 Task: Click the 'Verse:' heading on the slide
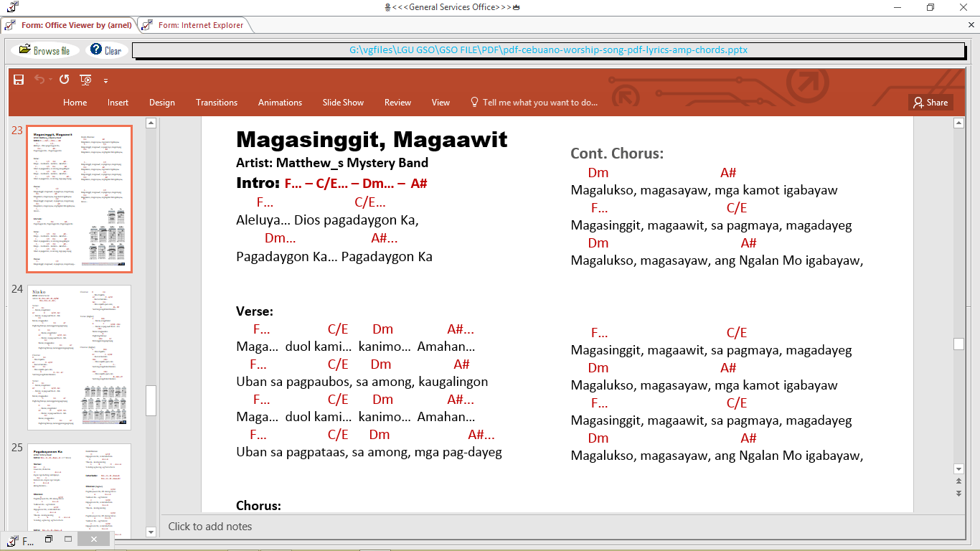tap(255, 311)
